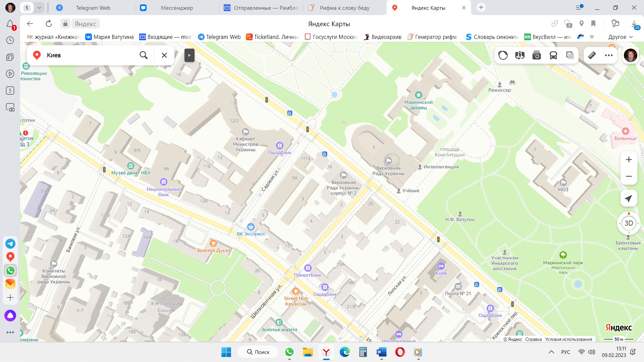This screenshot has width=644, height=362.
Task: Open the Windows Start menu
Action: (226, 352)
